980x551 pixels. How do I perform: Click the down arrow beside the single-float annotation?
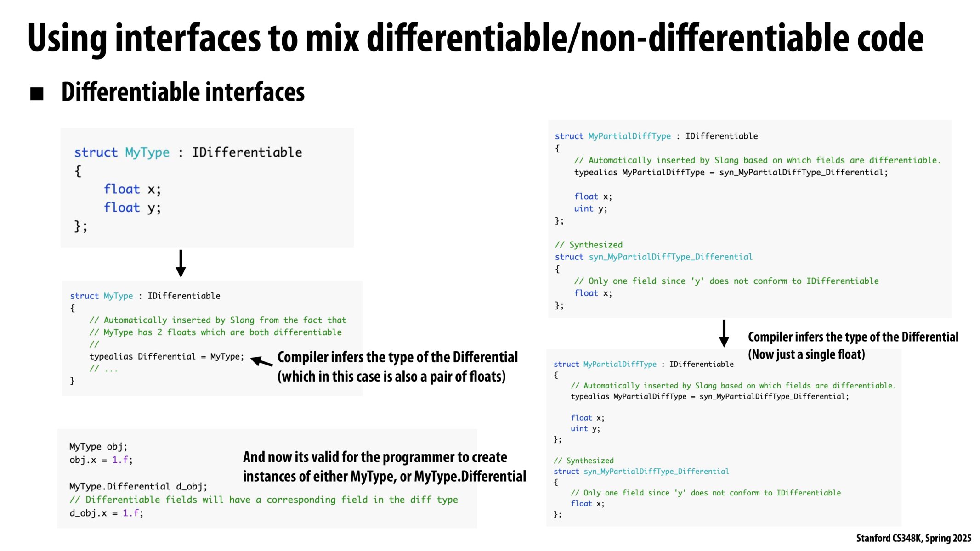(724, 333)
